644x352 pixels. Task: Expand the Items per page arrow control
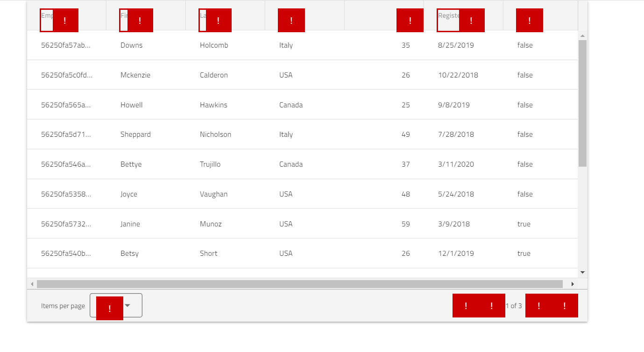tap(127, 305)
